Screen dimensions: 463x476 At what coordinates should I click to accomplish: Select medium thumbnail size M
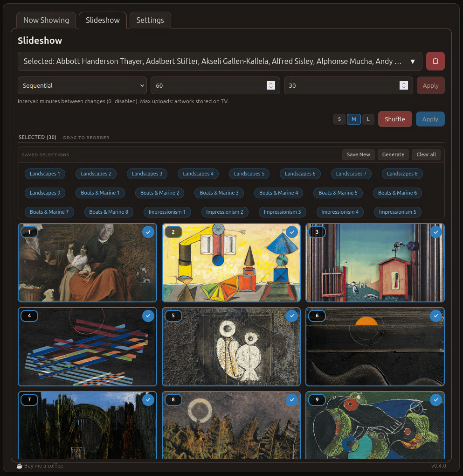[x=354, y=119]
